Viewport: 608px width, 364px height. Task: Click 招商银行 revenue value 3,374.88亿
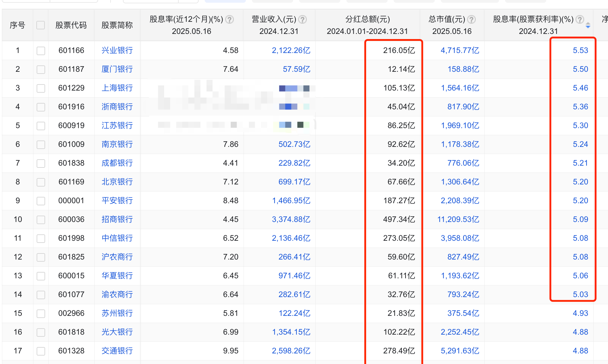pyautogui.click(x=291, y=219)
